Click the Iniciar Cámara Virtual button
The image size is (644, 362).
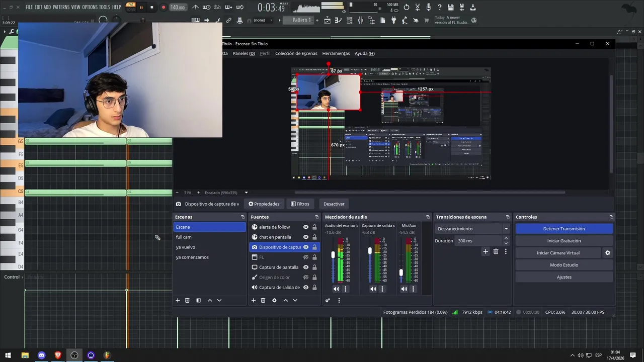[x=558, y=253]
